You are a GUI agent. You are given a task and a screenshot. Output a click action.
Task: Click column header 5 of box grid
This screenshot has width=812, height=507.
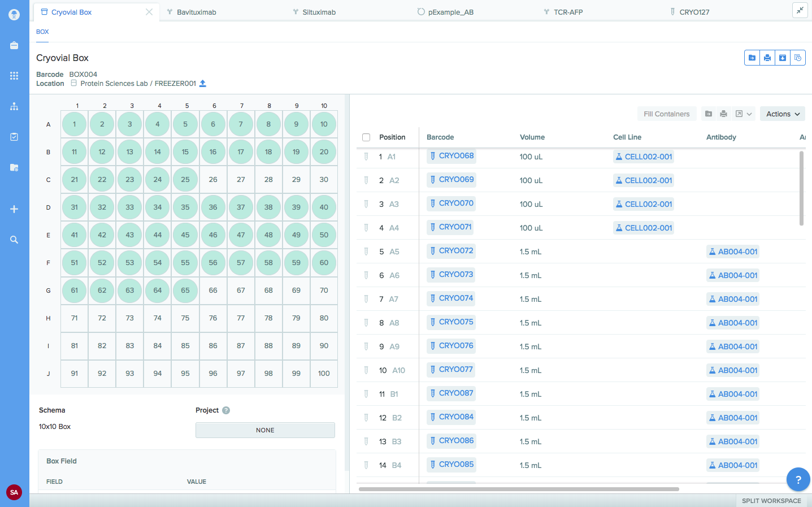[x=187, y=106]
